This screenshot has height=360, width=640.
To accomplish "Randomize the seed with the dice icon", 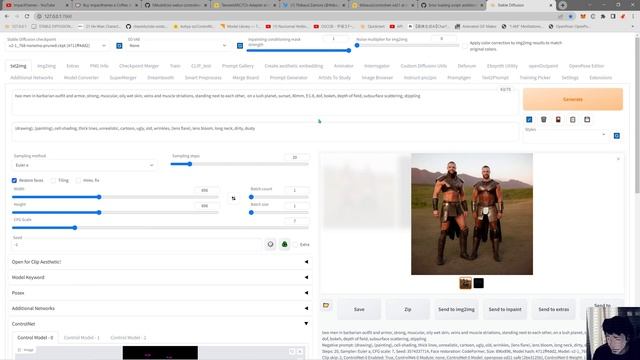I will (x=270, y=244).
